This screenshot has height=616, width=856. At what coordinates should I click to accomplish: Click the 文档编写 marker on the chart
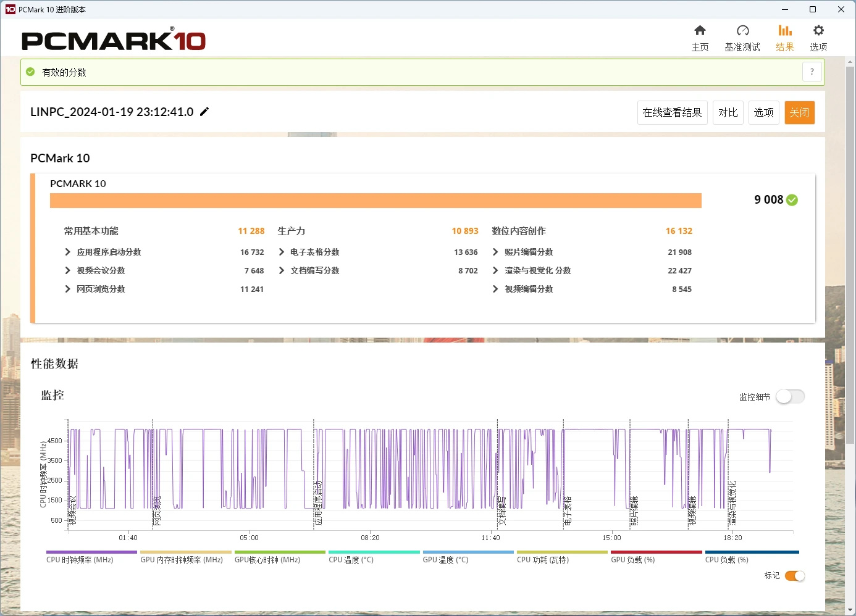pos(502,510)
